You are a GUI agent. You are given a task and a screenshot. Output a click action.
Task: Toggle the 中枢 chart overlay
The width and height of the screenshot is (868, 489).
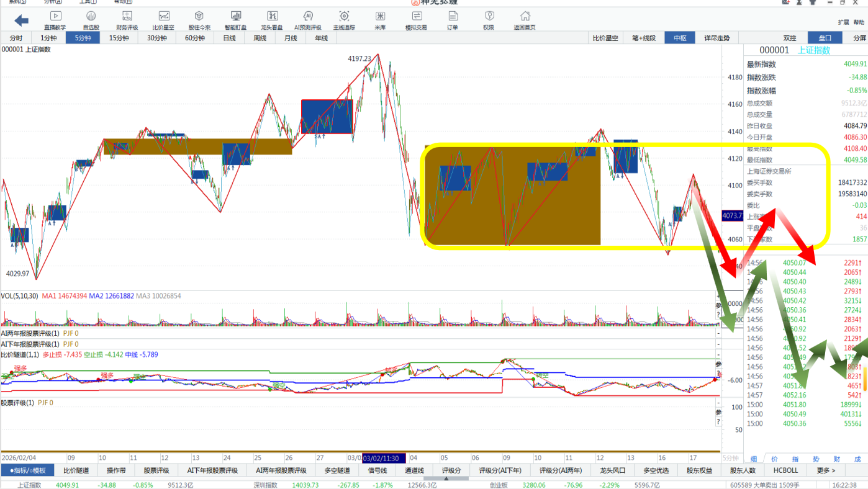point(680,38)
